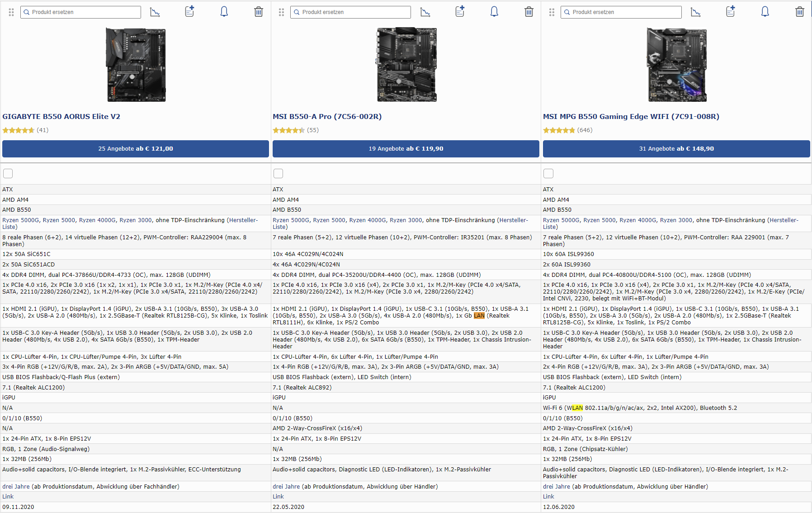The height and width of the screenshot is (513, 812).
Task: View the MSI B550-A Pro motherboard image
Action: coord(406,65)
